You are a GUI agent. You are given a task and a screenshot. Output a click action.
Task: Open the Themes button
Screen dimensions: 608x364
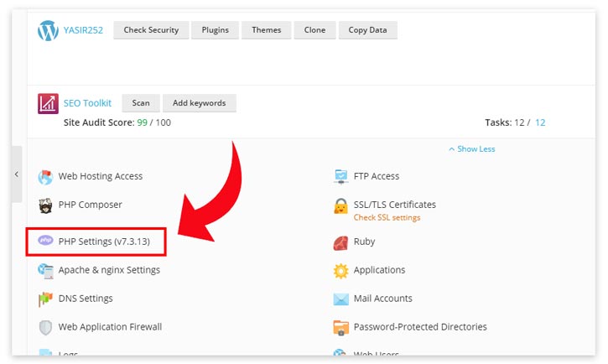(x=267, y=30)
